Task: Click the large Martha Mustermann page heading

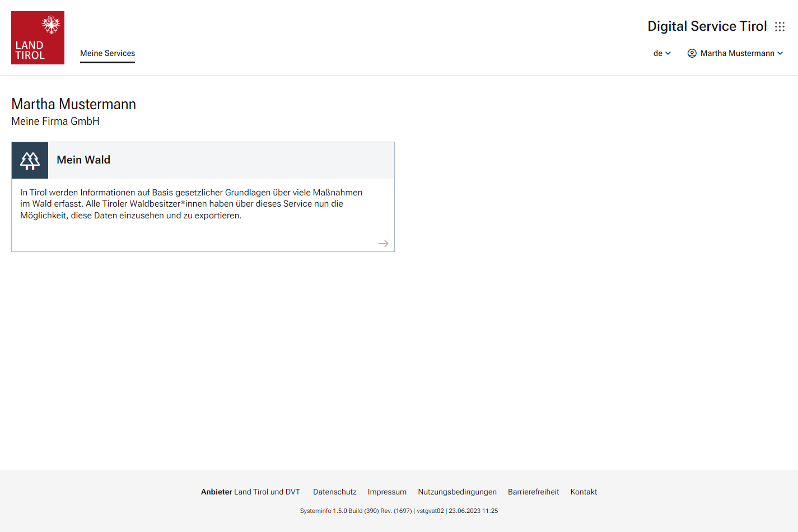Action: click(x=74, y=104)
